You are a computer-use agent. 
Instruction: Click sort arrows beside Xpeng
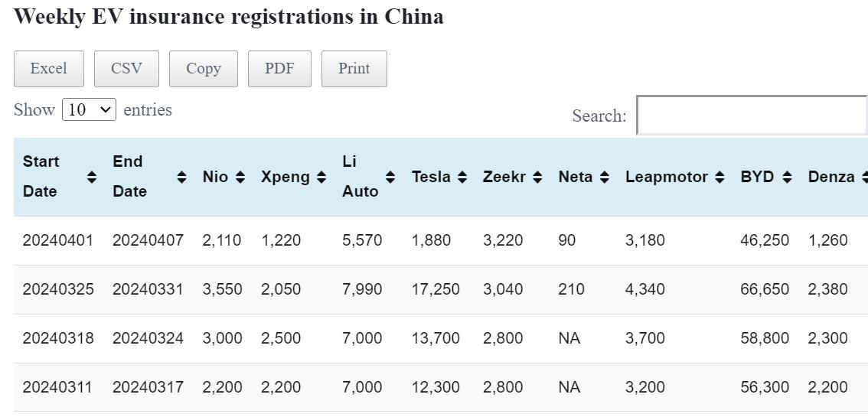[321, 177]
